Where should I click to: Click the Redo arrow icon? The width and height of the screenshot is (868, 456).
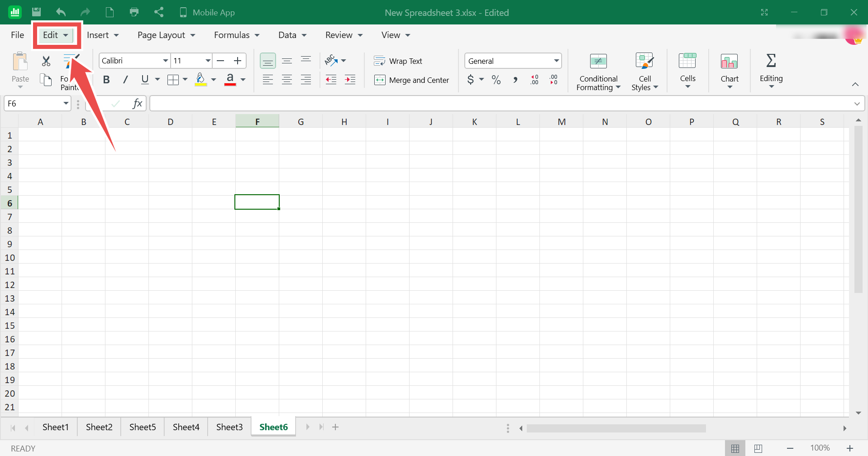pos(85,12)
